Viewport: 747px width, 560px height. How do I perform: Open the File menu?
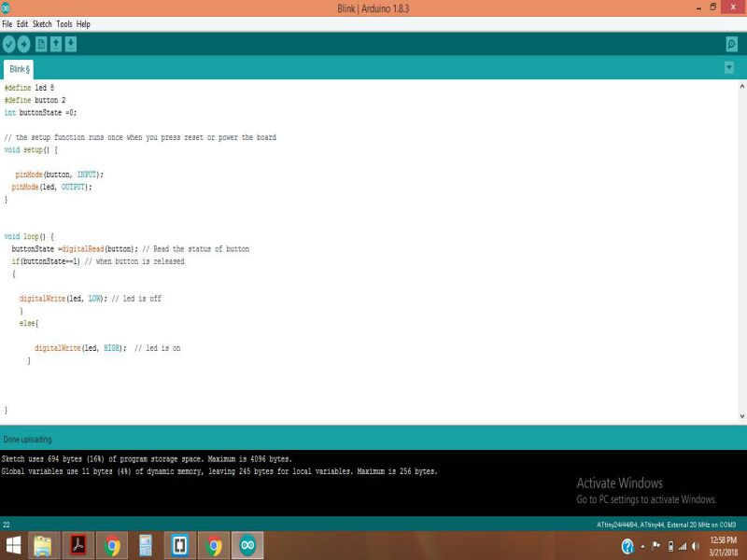point(7,24)
